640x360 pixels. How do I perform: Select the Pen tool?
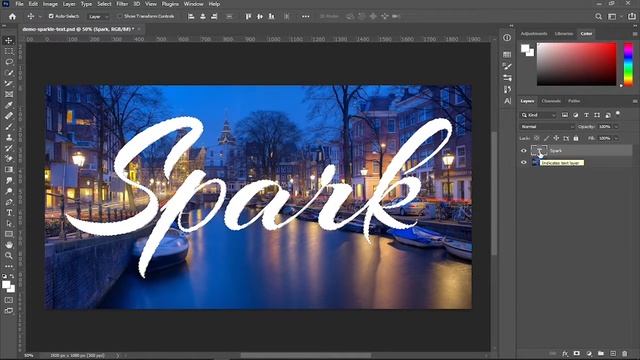pyautogui.click(x=9, y=202)
